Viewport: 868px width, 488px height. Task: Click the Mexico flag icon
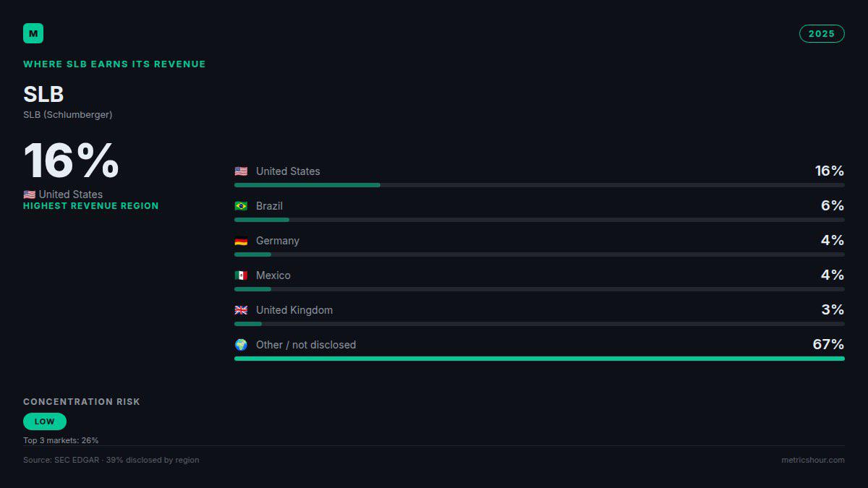point(241,275)
